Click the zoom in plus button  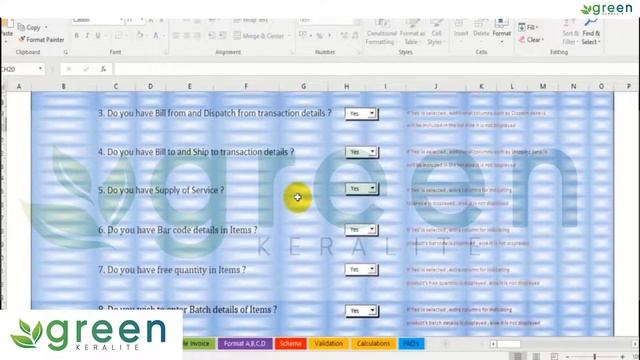pyautogui.click(x=622, y=357)
